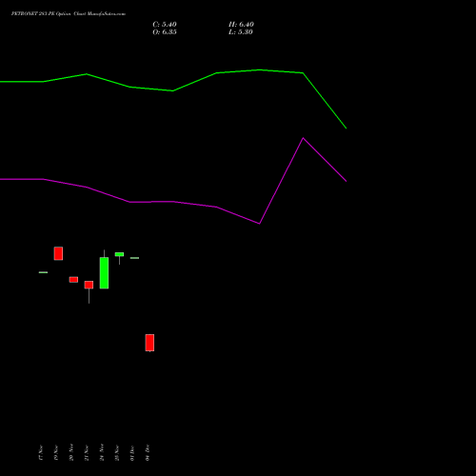Click the lowest dip of the purple line
476x476 pixels.
(x=260, y=224)
